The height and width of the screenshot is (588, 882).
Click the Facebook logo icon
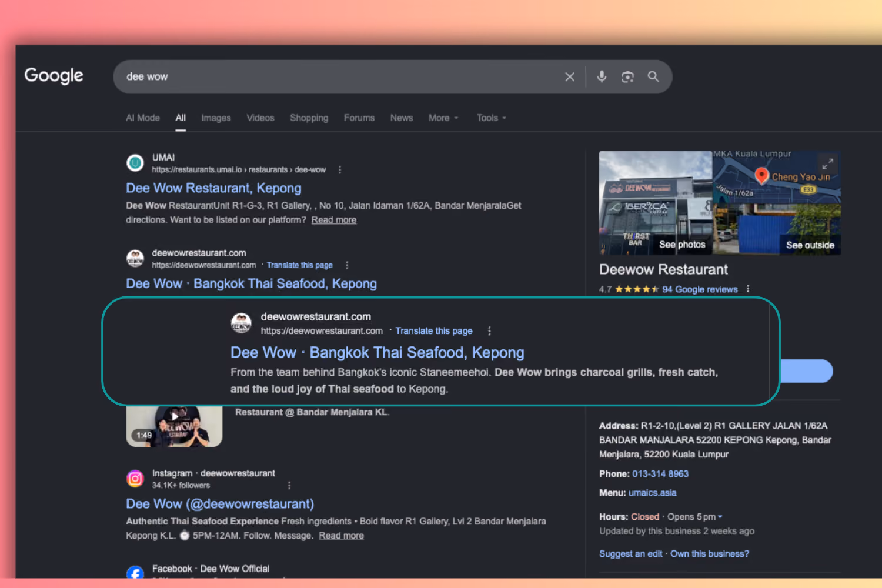pos(135,572)
